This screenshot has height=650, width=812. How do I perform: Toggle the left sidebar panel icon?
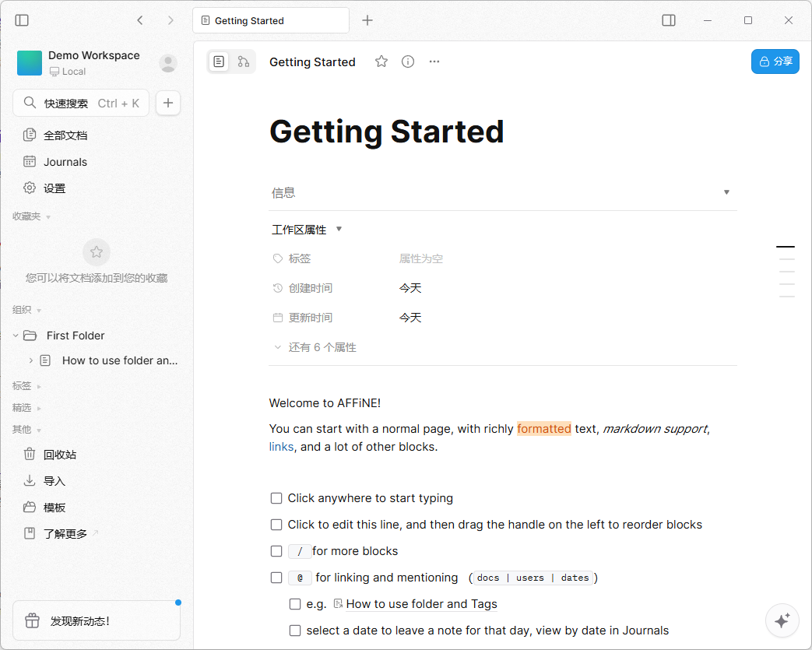click(22, 20)
